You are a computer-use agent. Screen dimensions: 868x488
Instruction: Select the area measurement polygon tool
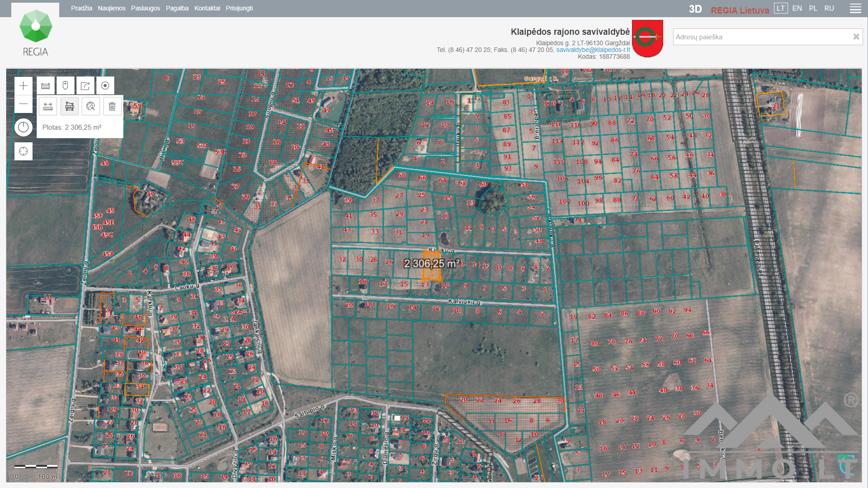pos(70,107)
